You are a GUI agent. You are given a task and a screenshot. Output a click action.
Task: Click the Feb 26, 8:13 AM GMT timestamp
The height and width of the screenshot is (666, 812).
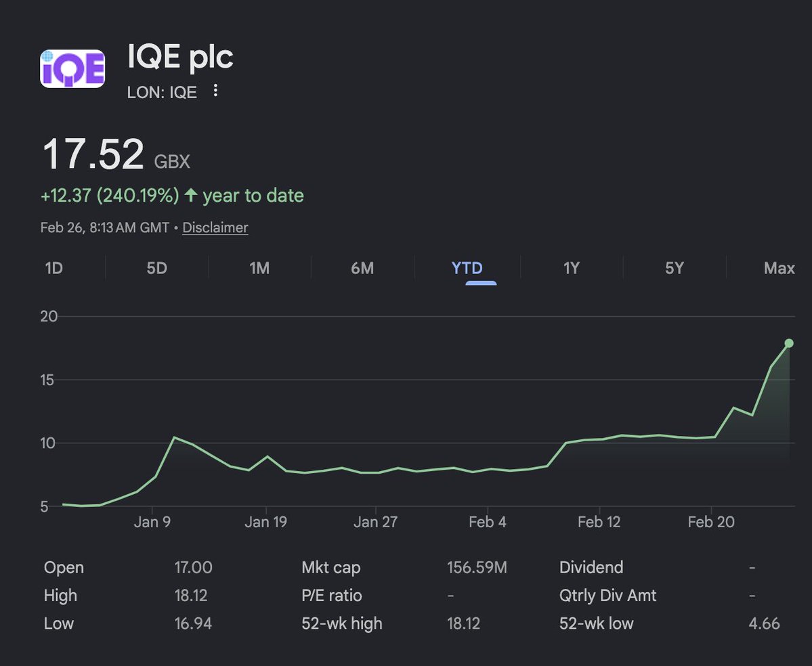[104, 227]
